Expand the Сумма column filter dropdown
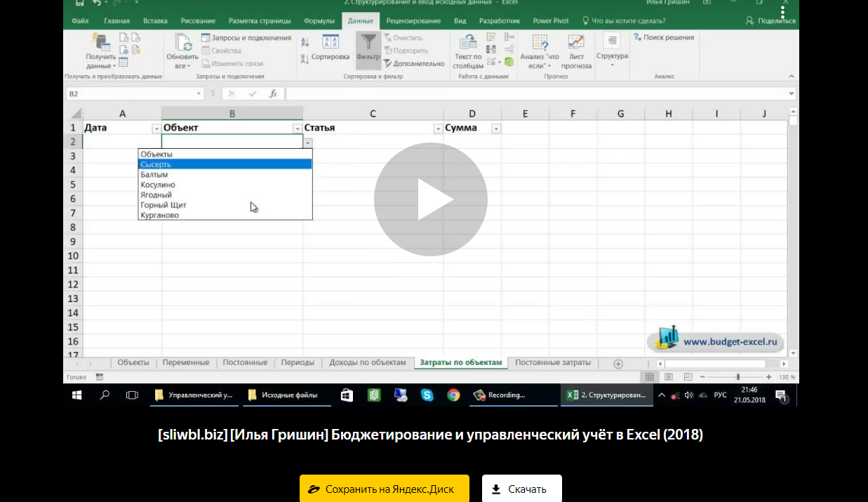 [x=496, y=128]
